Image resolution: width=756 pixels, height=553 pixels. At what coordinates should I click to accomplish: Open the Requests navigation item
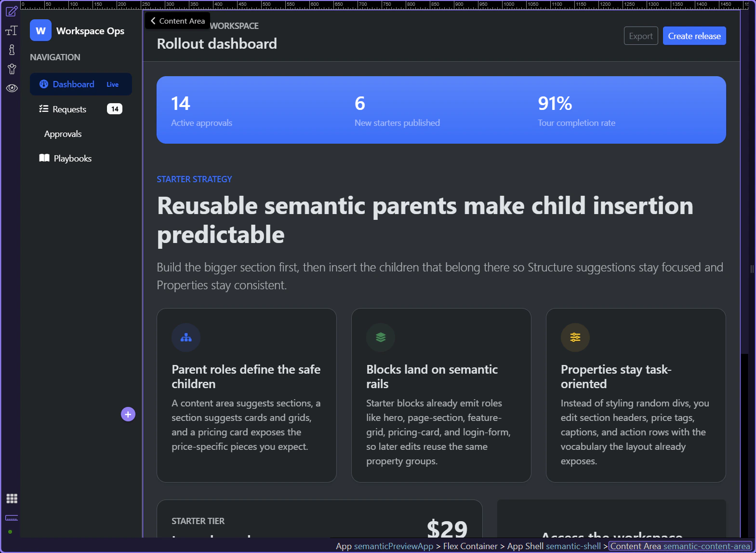(69, 109)
